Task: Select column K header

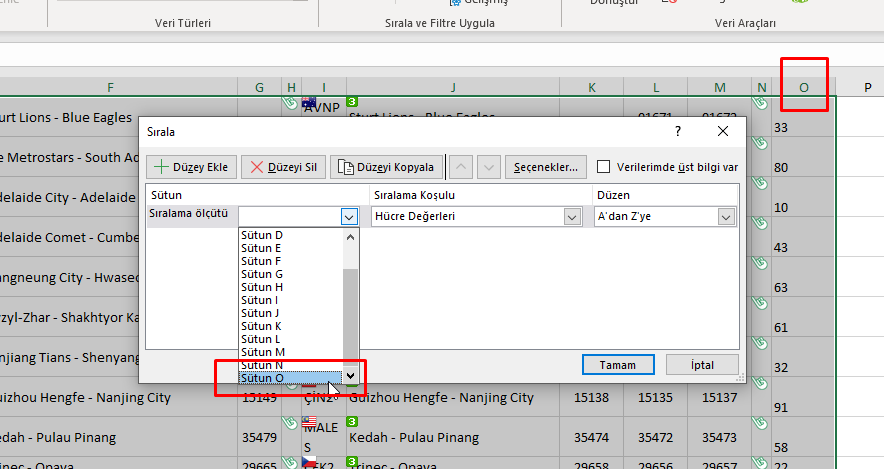Action: (591, 87)
